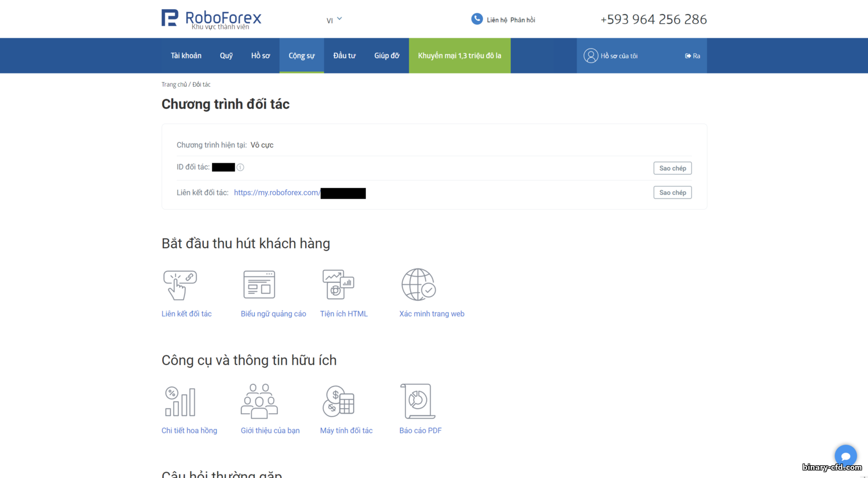
Task: Click the Giới thiệu của bạn people icon
Action: coord(259,401)
